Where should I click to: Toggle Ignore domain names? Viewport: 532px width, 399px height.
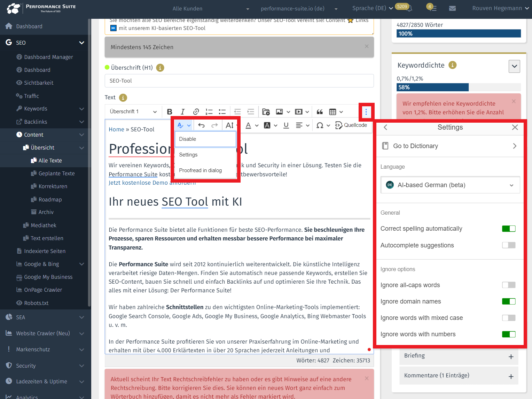(x=509, y=301)
